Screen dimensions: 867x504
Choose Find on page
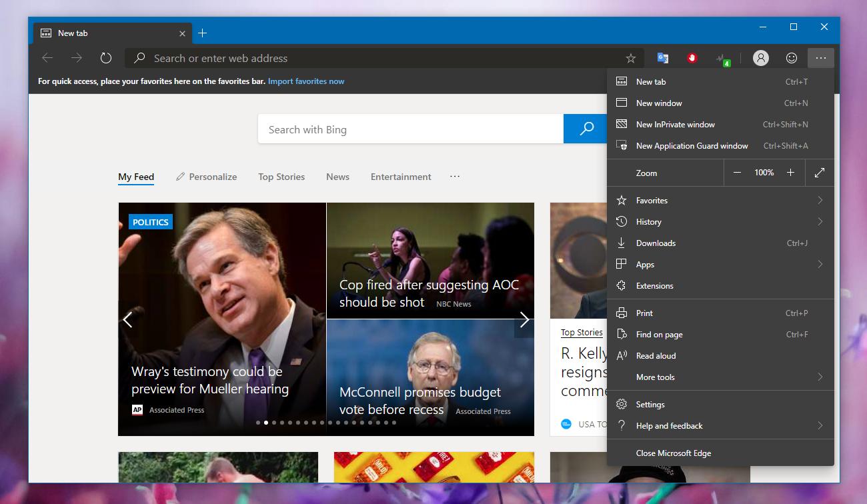(x=720, y=334)
